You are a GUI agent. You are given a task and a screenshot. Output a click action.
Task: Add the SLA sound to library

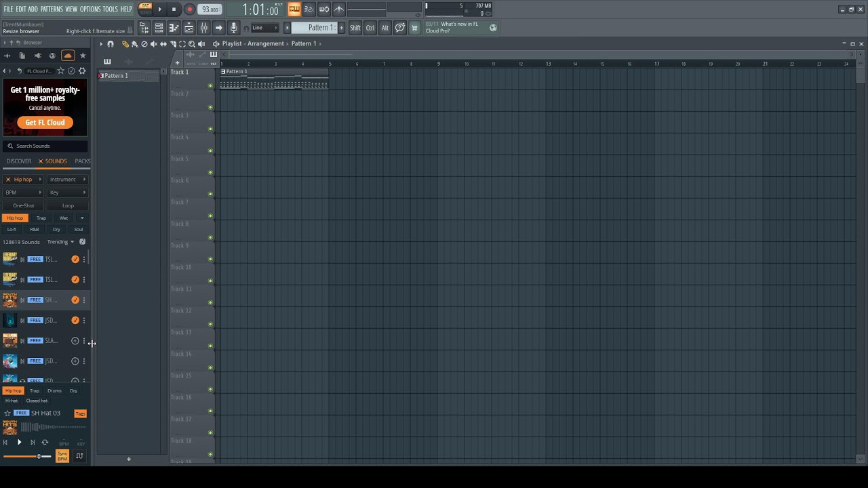pyautogui.click(x=75, y=341)
